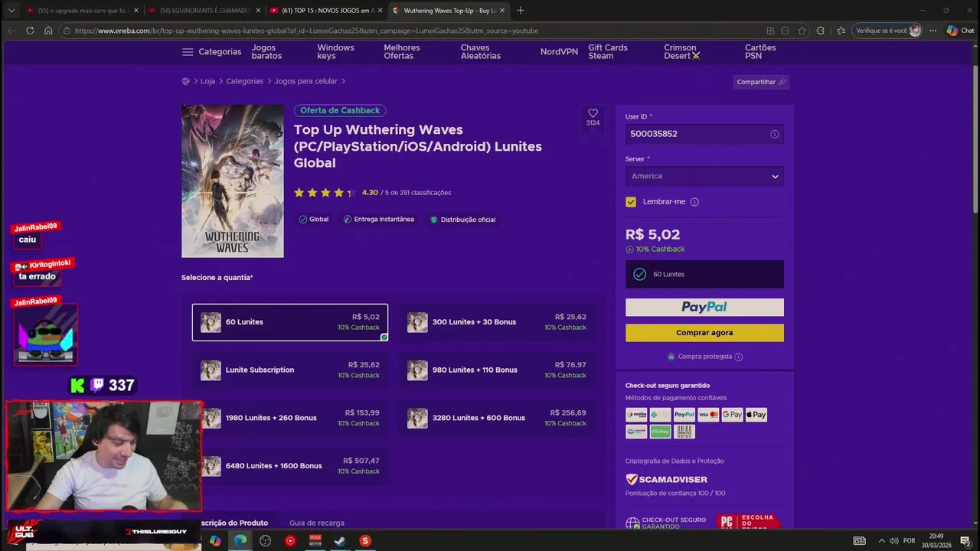The image size is (980, 551).
Task: Open the NordVPN menu item
Action: [559, 52]
